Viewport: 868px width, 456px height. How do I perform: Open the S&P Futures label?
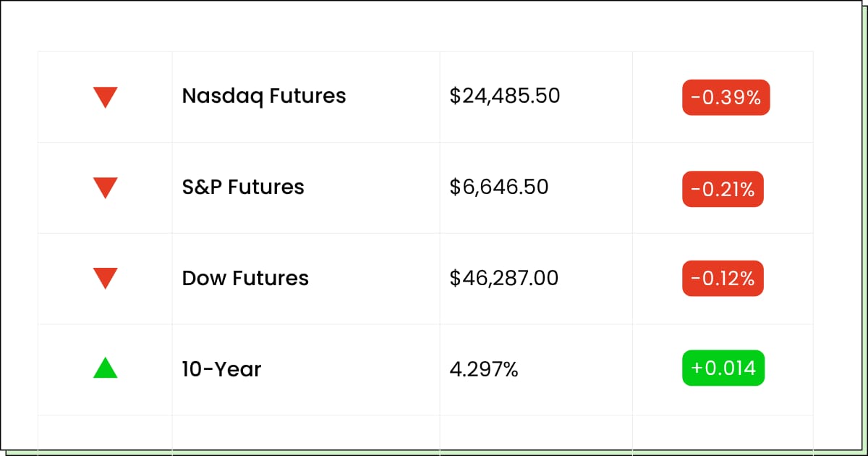click(243, 187)
